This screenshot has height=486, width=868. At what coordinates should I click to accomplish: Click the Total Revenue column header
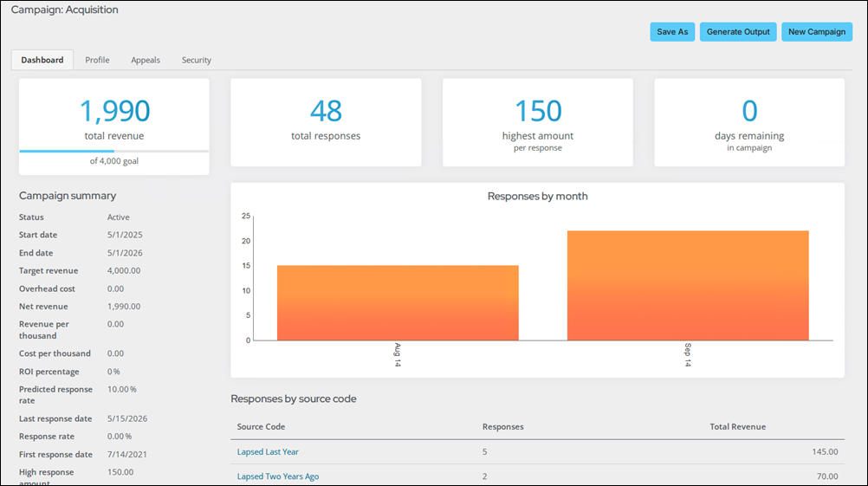[x=738, y=427]
